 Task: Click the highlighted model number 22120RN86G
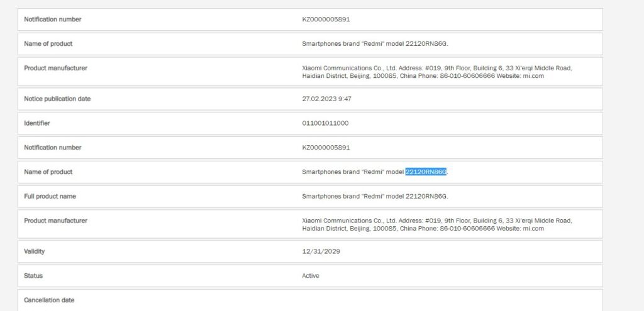click(426, 172)
